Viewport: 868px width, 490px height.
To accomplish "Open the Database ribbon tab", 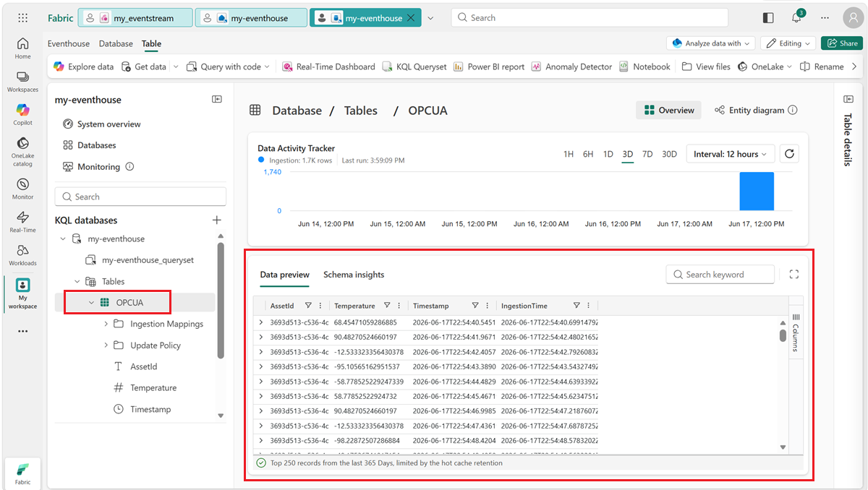I will 116,44.
